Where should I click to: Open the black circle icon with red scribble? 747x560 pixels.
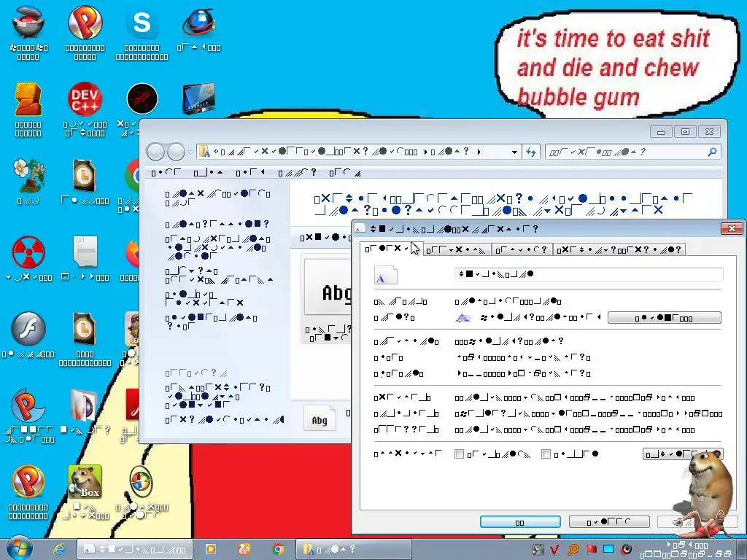click(x=142, y=99)
